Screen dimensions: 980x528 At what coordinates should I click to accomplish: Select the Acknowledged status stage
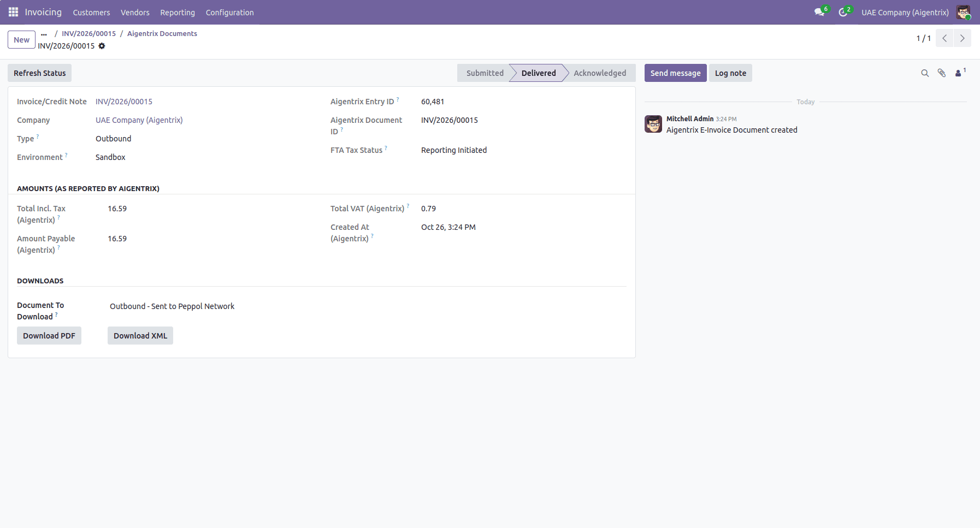tap(600, 73)
